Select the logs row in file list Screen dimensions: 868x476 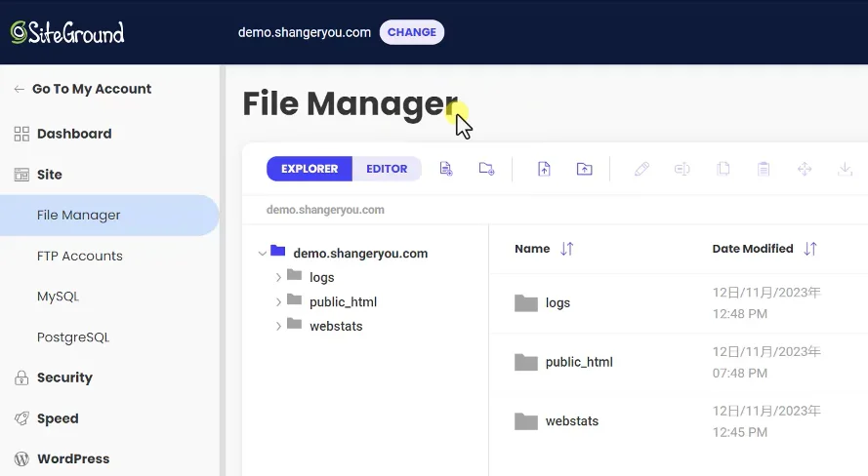[679, 303]
